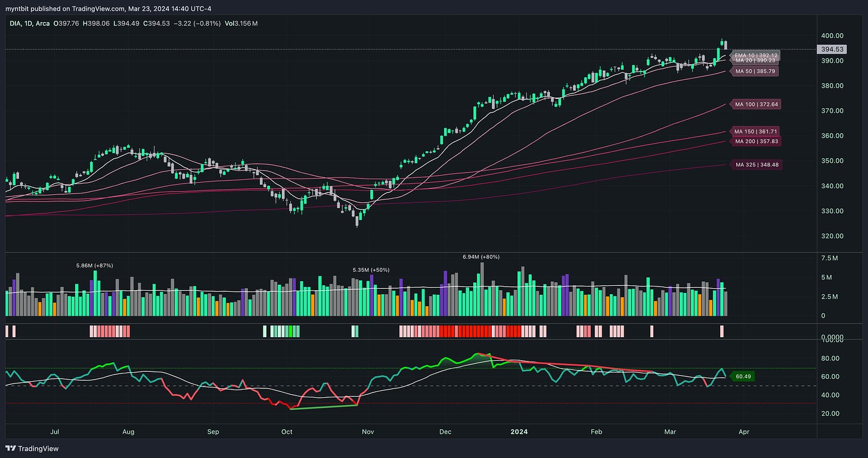Select the 'DIA, 1D, Arca' symbol legend

(x=29, y=23)
